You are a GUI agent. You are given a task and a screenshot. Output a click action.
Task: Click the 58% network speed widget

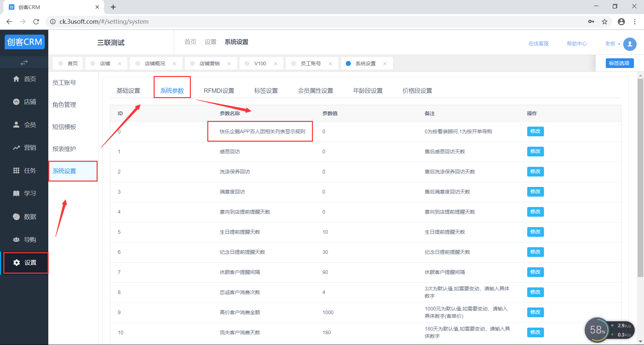pyautogui.click(x=609, y=330)
